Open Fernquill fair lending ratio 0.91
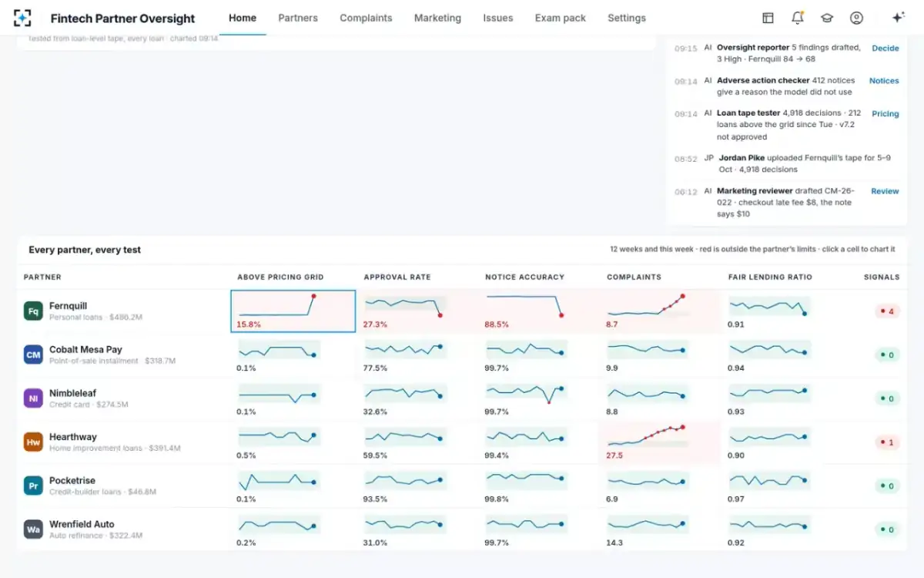 783,311
